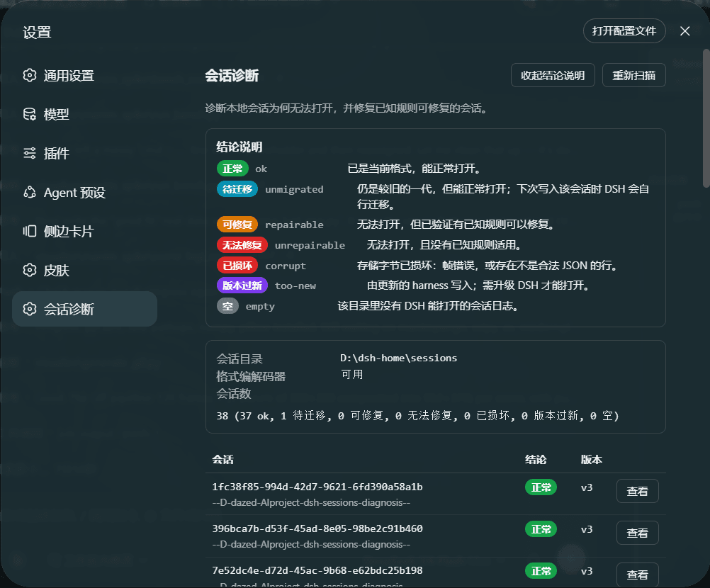710x588 pixels.
Task: Click the corrupt code label
Action: coord(286,266)
